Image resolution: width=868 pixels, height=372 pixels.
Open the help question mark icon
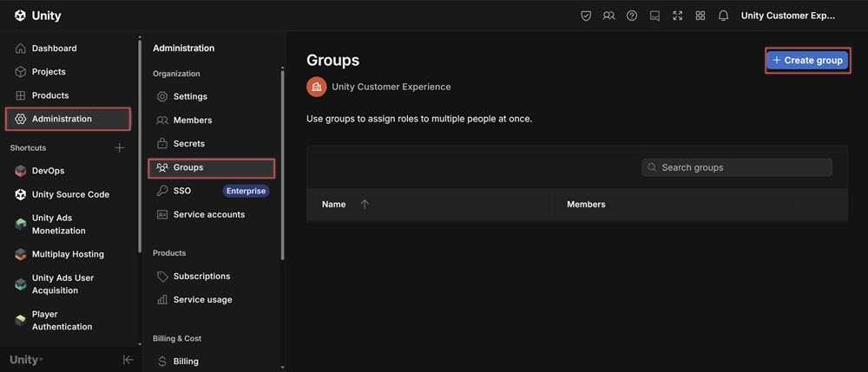pos(632,16)
